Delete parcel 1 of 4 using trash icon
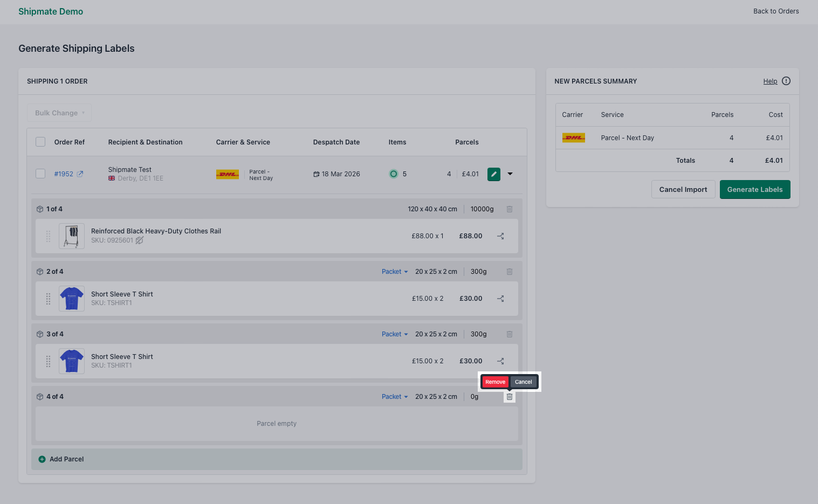818x504 pixels. (x=509, y=209)
